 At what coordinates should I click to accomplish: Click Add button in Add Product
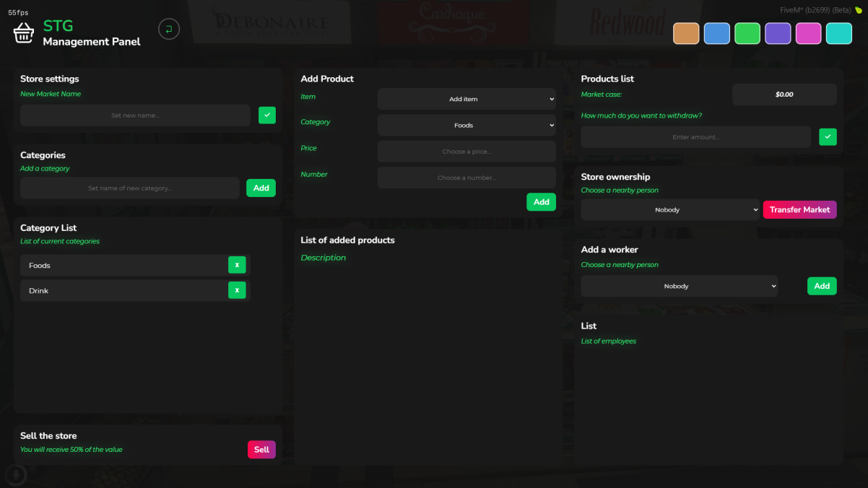coord(541,202)
